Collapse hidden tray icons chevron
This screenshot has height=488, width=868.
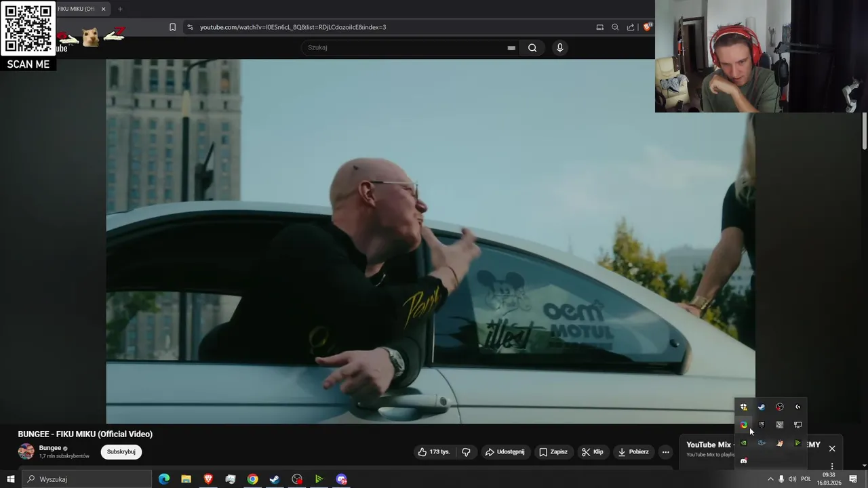point(770,479)
